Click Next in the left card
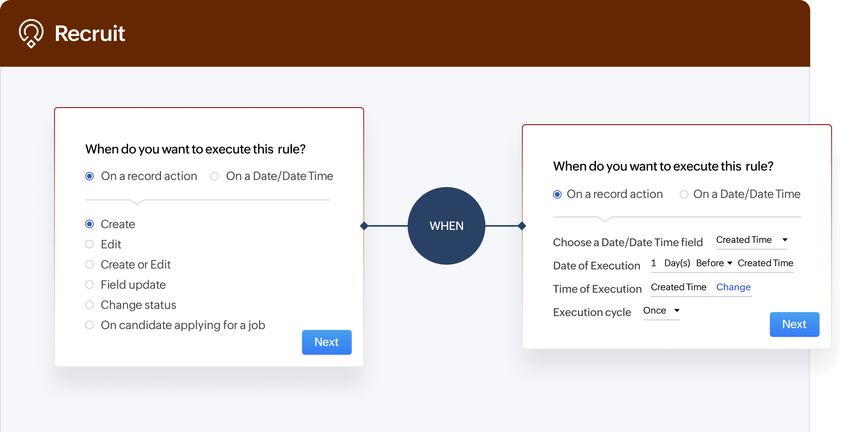Image resolution: width=868 pixels, height=432 pixels. [326, 342]
